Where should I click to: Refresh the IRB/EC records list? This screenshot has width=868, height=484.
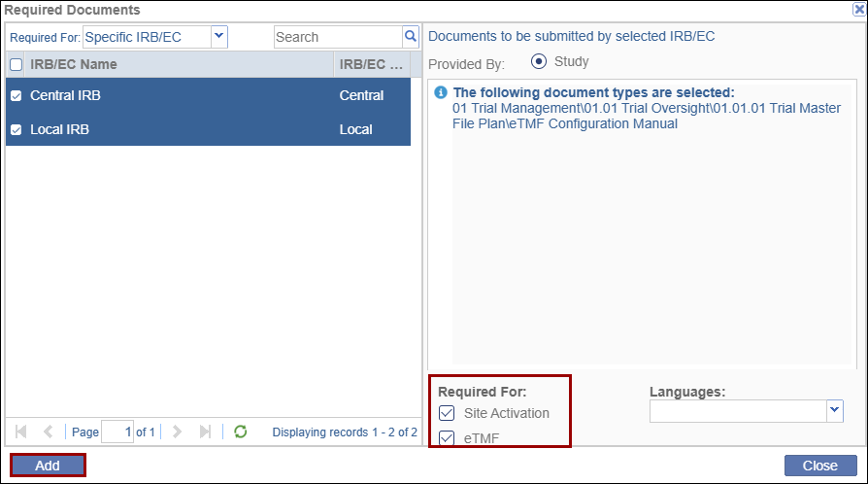[x=241, y=432]
